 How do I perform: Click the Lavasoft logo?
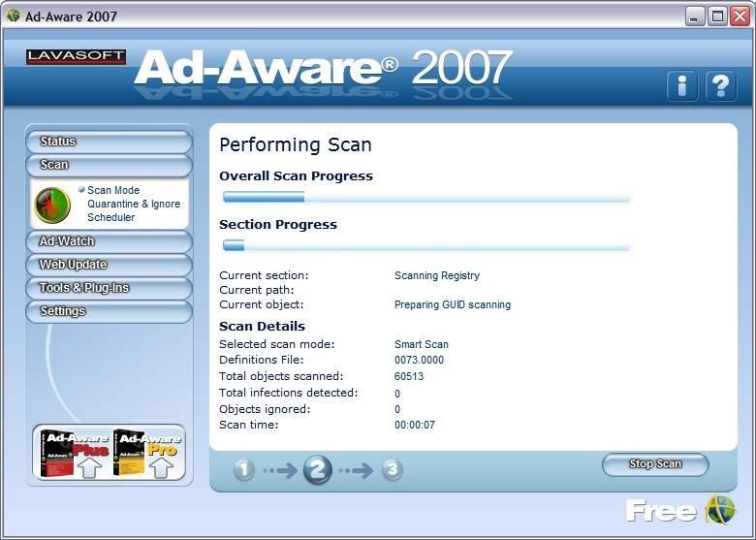click(76, 57)
